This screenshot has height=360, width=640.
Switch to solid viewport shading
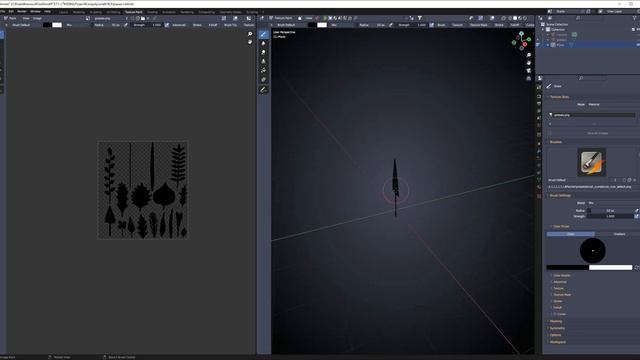tap(515, 18)
